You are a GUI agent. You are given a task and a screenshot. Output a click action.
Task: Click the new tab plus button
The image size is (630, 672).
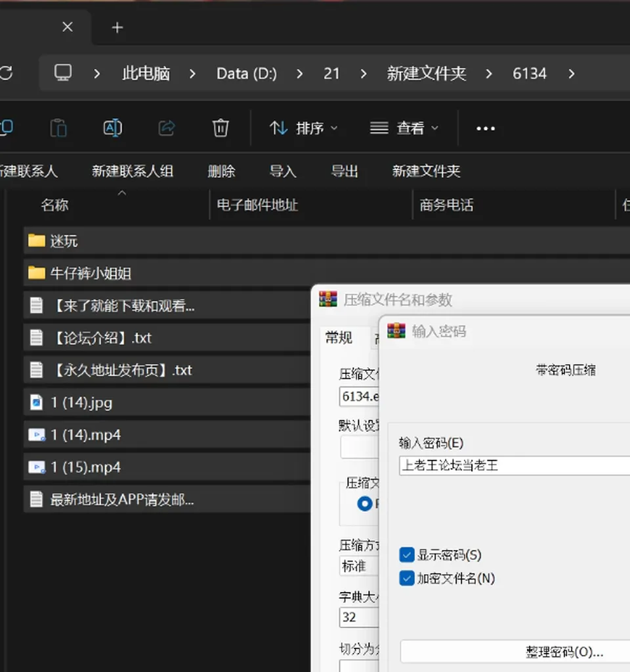point(117,28)
